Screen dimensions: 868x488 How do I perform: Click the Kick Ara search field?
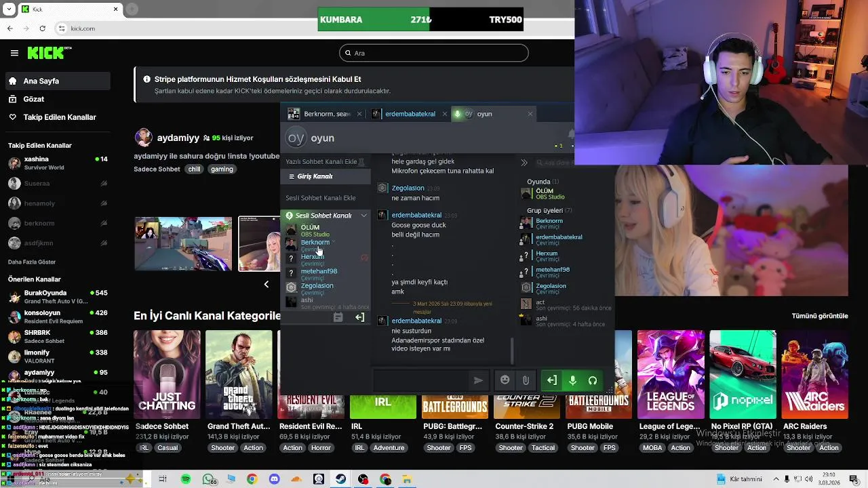(x=434, y=53)
